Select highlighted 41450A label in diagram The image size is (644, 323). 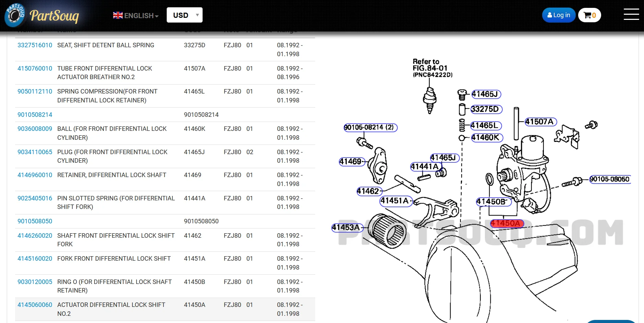[x=506, y=223]
